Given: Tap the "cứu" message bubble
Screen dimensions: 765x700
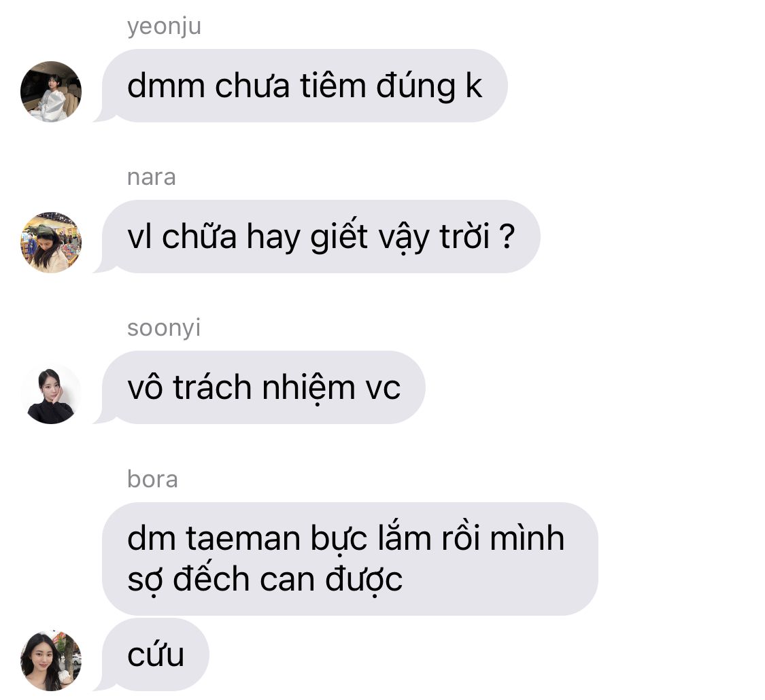Looking at the screenshot, I should tap(156, 654).
